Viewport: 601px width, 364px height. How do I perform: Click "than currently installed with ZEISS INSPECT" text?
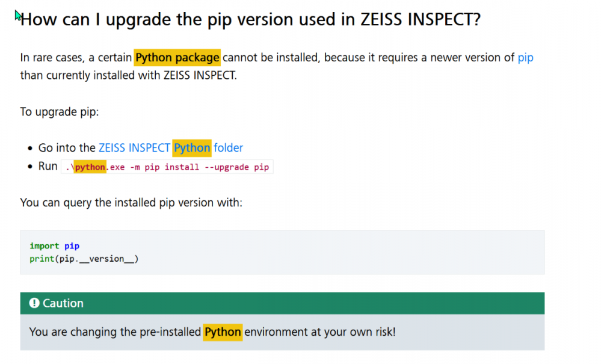pyautogui.click(x=128, y=75)
